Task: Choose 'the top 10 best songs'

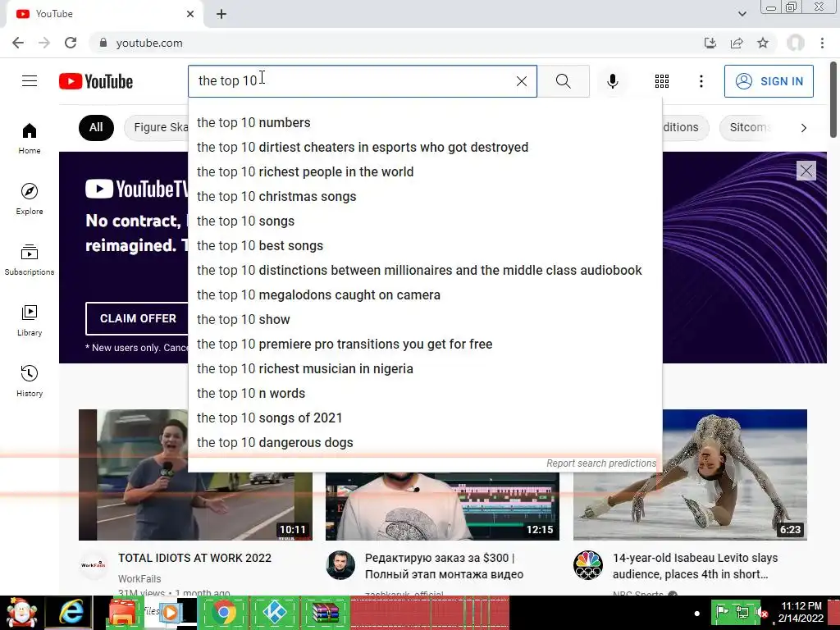Action: [425, 246]
